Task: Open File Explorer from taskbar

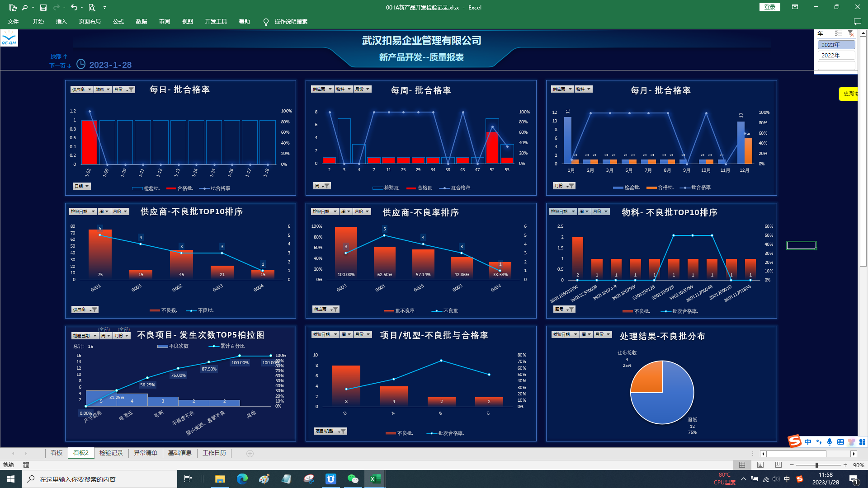Action: click(x=220, y=479)
